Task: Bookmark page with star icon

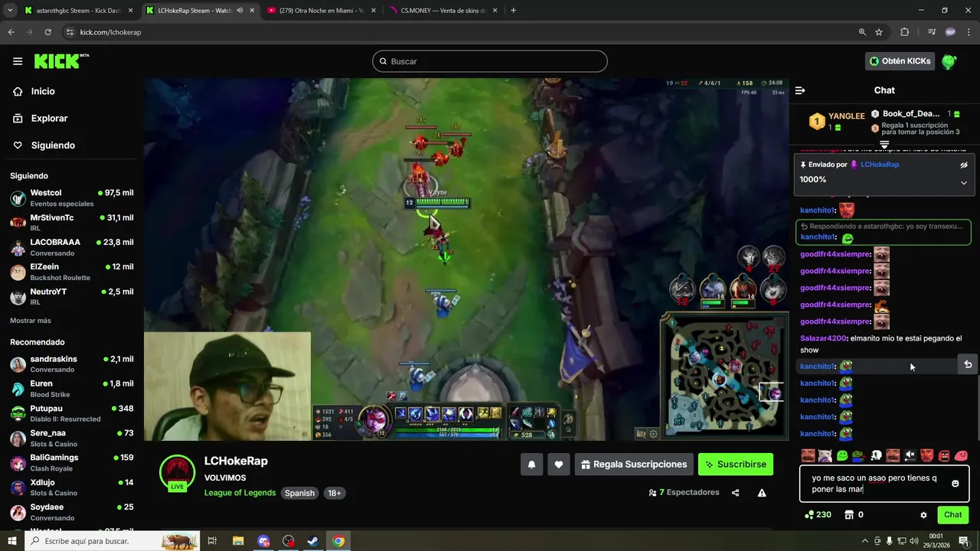Action: [x=879, y=32]
